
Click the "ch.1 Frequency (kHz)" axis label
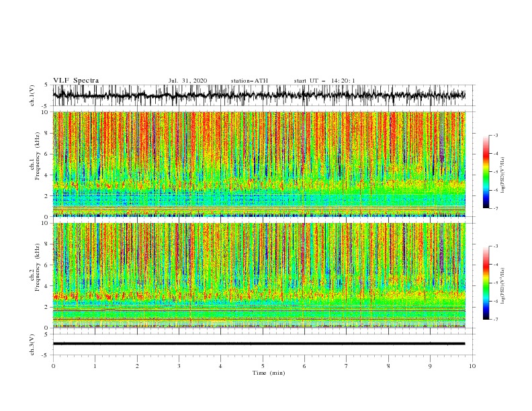[36, 164]
